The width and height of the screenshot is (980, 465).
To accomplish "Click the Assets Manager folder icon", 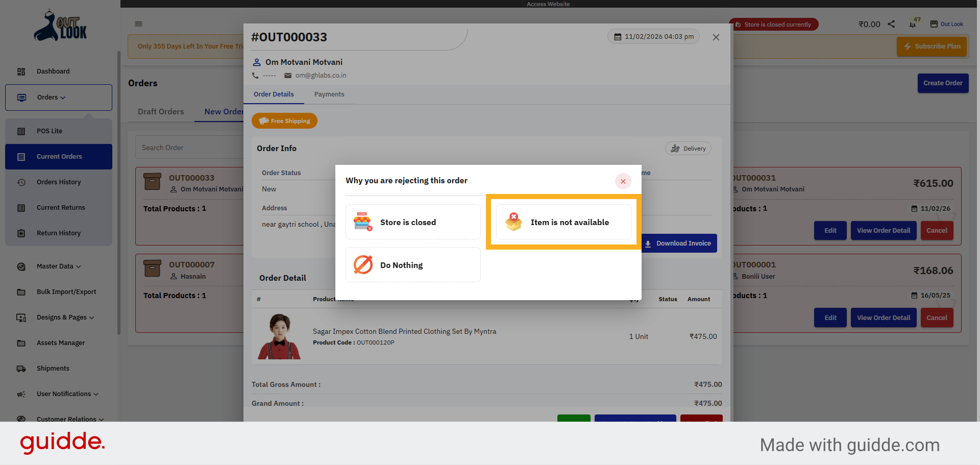I will (21, 343).
